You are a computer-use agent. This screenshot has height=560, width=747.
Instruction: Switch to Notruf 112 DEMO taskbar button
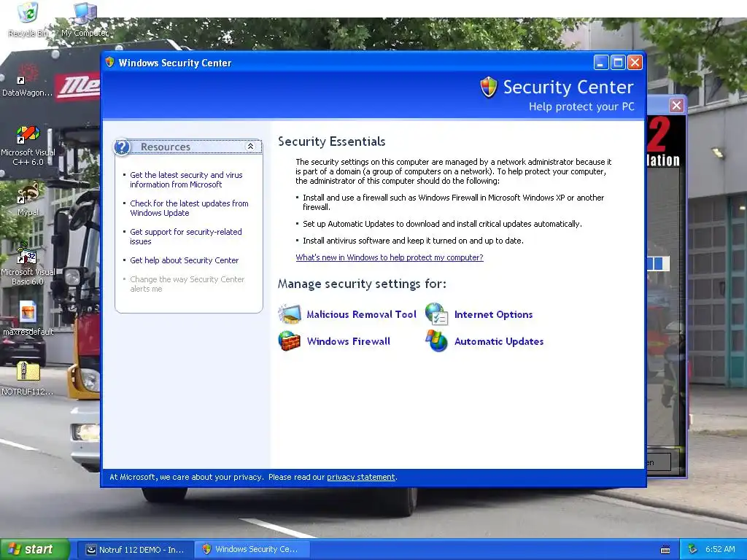[x=135, y=550]
